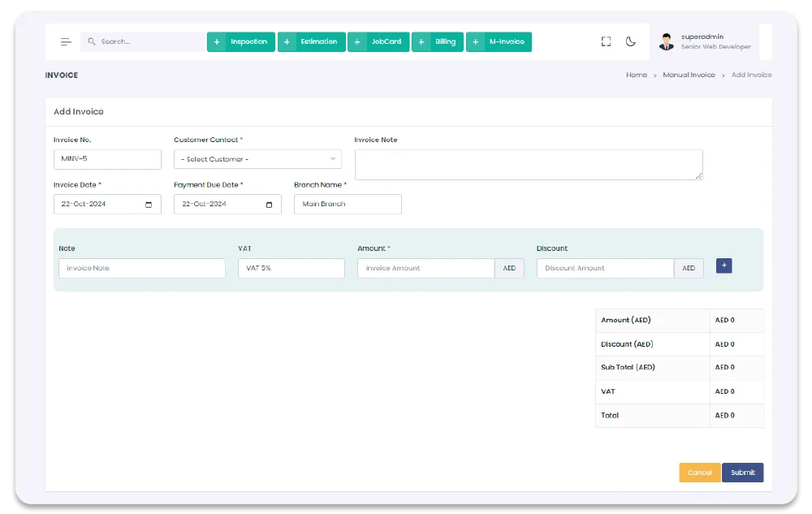Click the JobCard shortcut button
This screenshot has height=514, width=812.
click(378, 41)
